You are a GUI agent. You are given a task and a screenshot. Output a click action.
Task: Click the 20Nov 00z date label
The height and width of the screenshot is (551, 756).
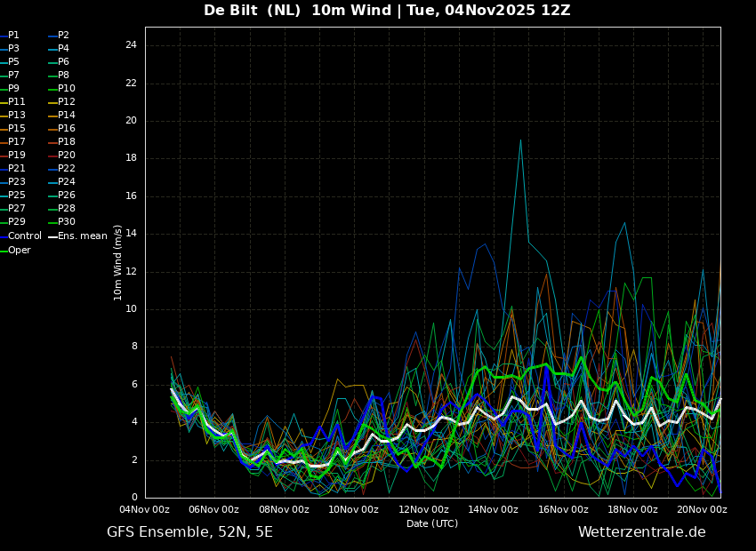click(x=702, y=509)
